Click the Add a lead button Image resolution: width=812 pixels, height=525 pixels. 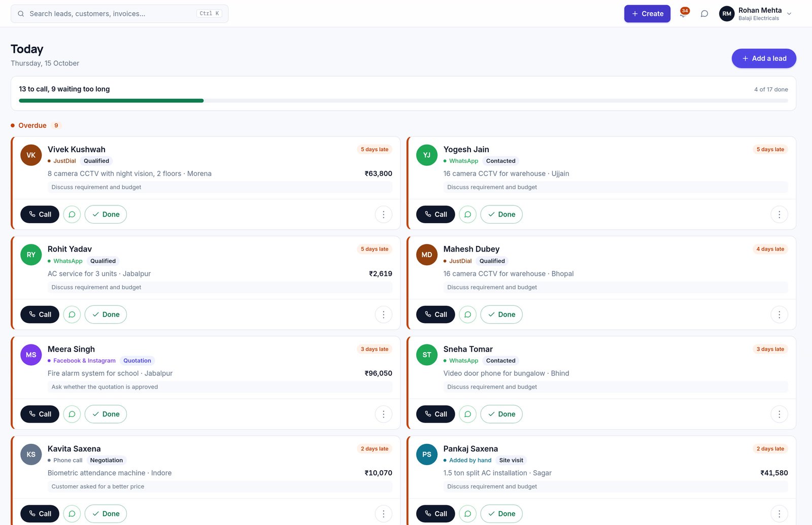[764, 58]
